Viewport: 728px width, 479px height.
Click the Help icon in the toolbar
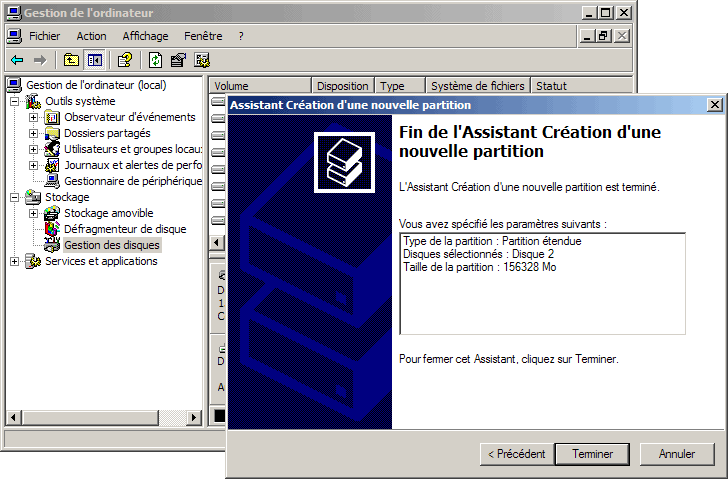pyautogui.click(x=125, y=60)
